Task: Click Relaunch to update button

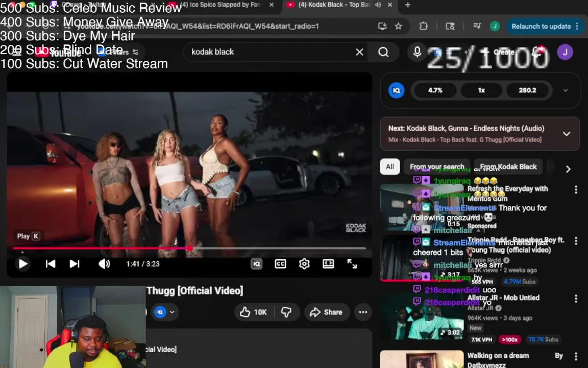Action: 545,26
